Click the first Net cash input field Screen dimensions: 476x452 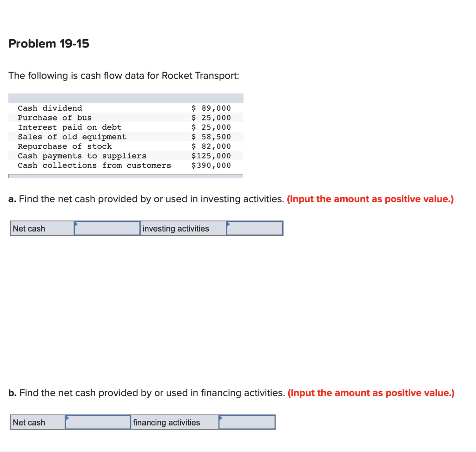click(107, 228)
